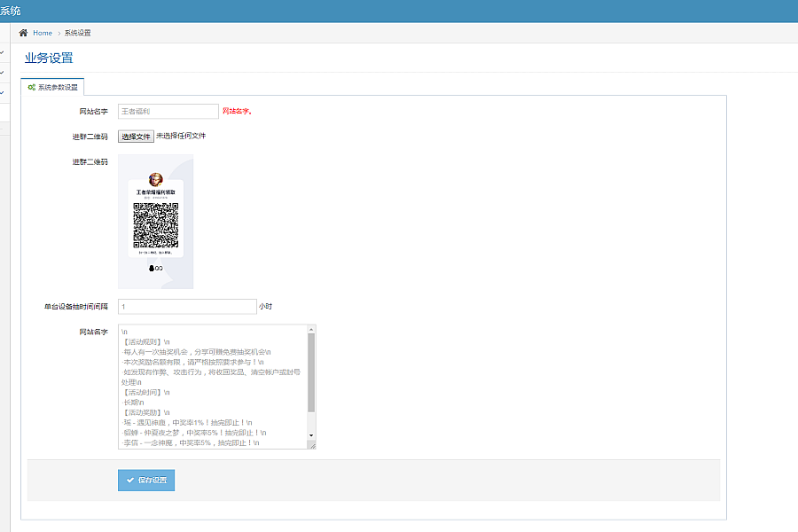Click the 小时 unit label
This screenshot has width=798, height=532.
pyautogui.click(x=265, y=307)
